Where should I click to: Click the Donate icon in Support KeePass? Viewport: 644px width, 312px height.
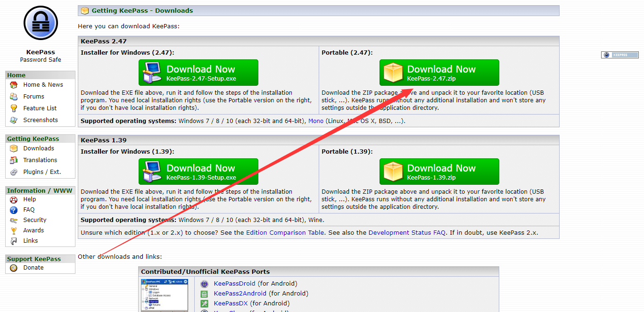[x=15, y=267]
